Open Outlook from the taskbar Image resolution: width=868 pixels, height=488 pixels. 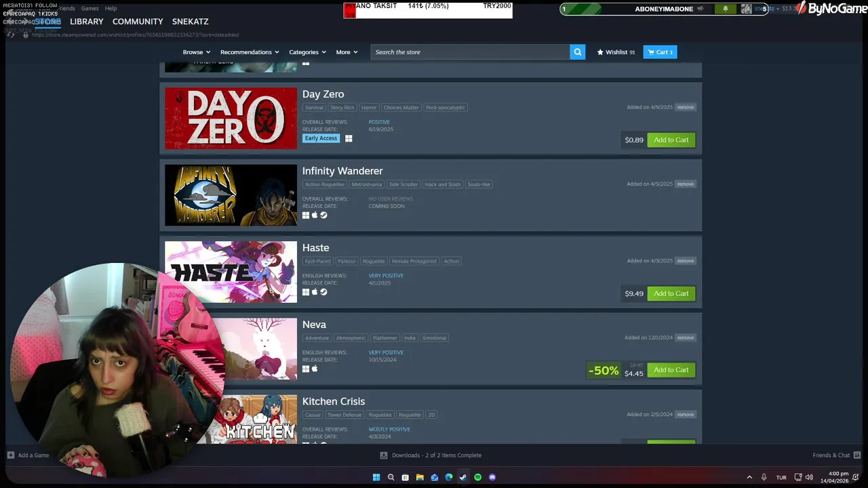(x=435, y=477)
